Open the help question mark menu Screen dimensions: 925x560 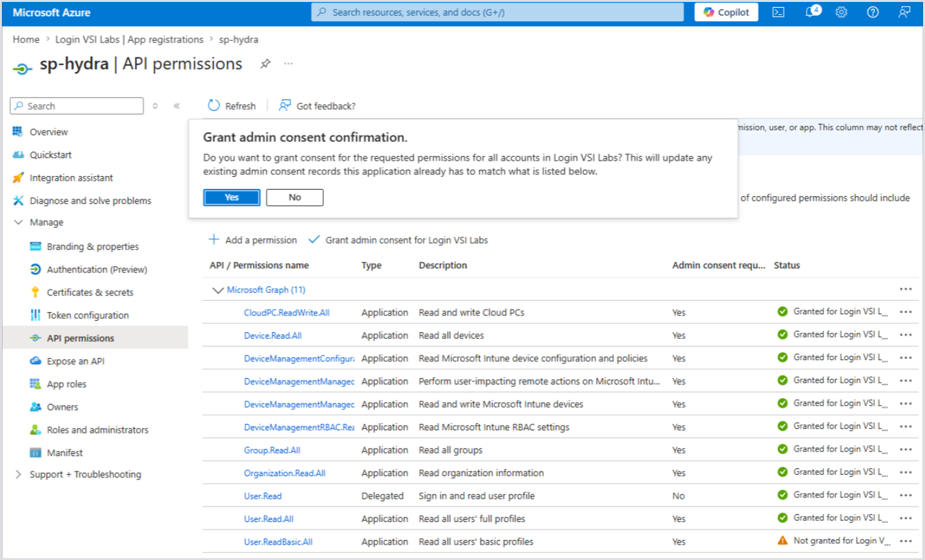873,12
